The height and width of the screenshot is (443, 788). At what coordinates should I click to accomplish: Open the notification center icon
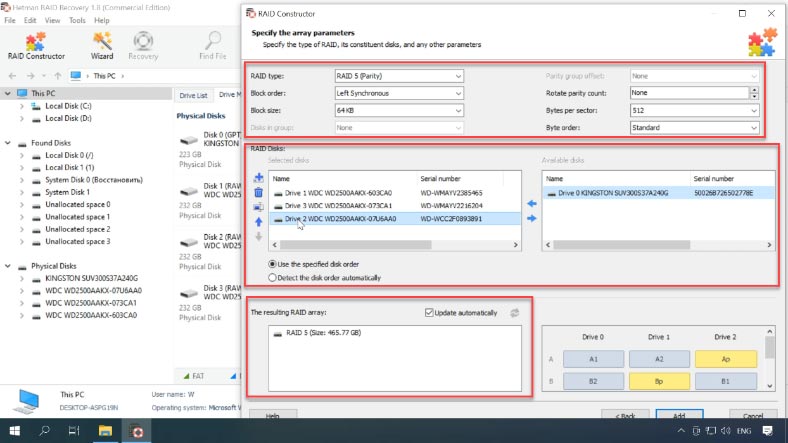click(767, 431)
